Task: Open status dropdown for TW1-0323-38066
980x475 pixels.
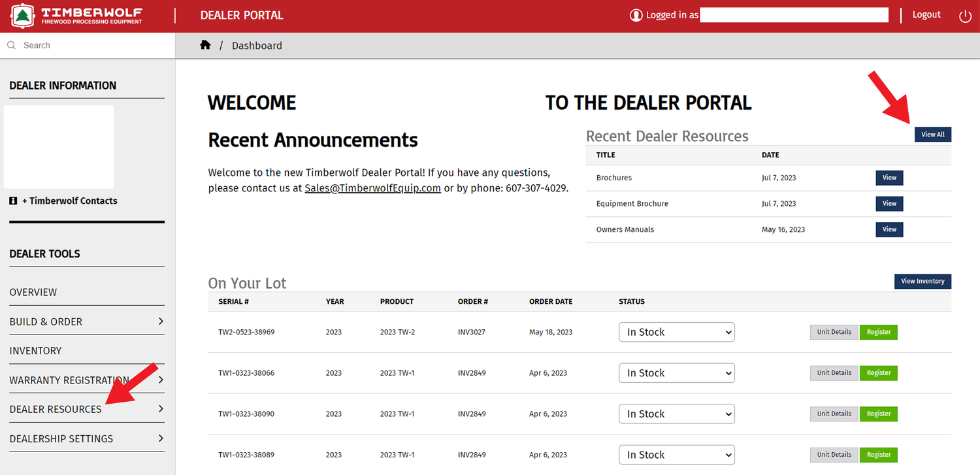Action: [677, 373]
